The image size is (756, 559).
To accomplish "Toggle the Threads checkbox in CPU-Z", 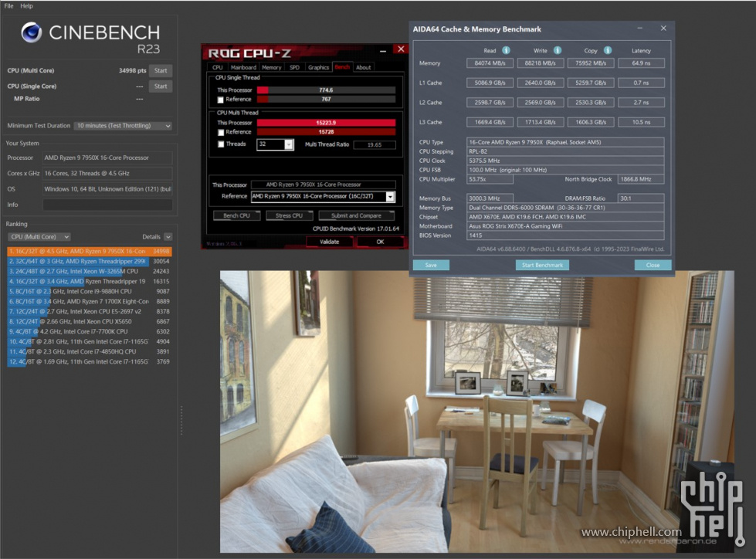I will [220, 144].
